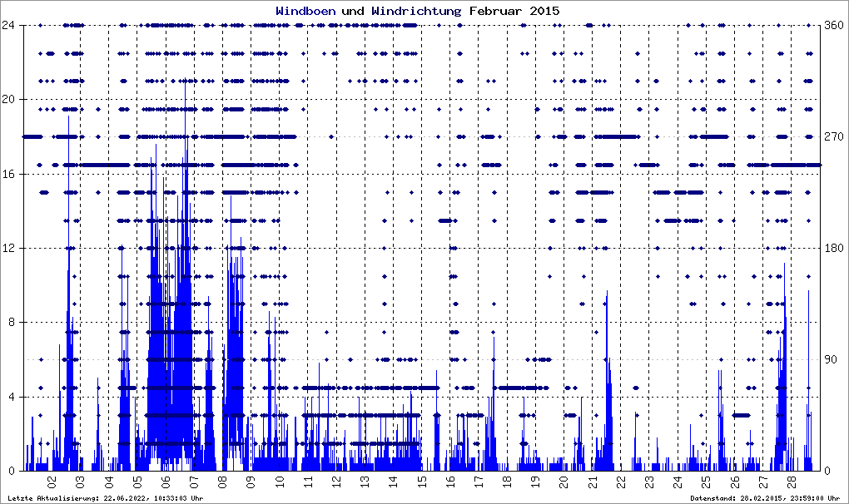The height and width of the screenshot is (504, 849).
Task: Select day 25 on the date axis
Action: pos(705,483)
